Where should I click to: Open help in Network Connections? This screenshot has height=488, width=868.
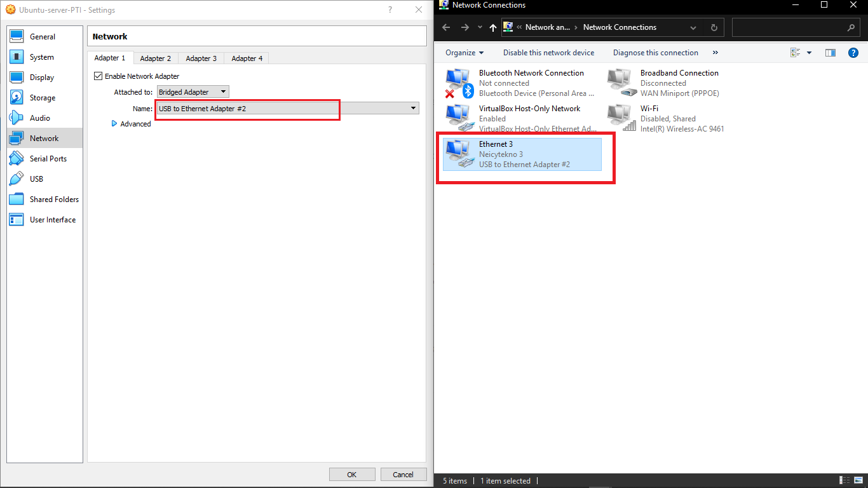(853, 53)
